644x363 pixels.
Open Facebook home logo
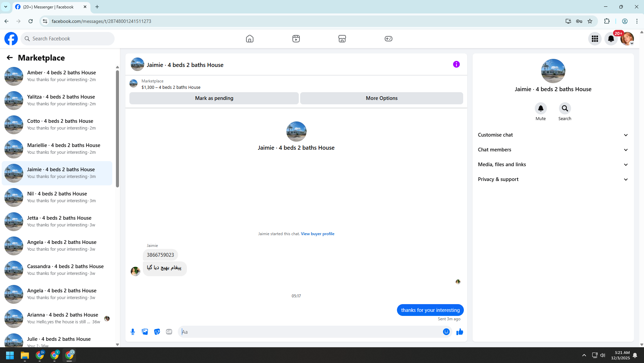11,39
